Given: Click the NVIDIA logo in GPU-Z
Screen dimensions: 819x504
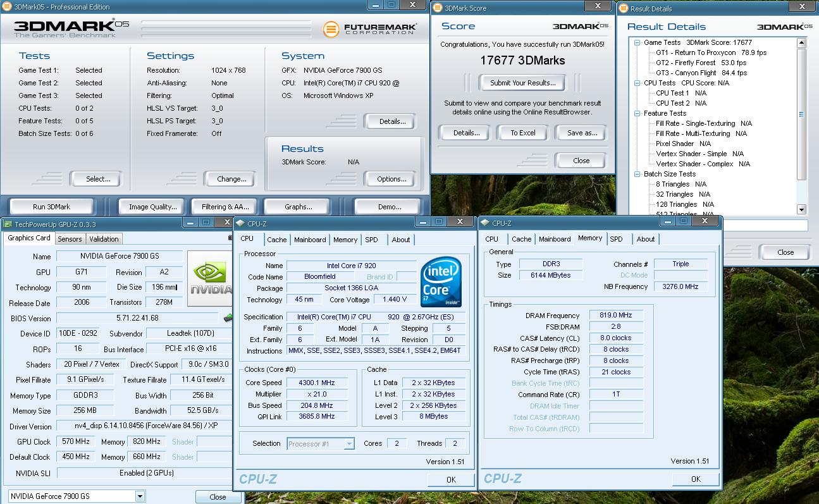Looking at the screenshot, I should pos(211,279).
